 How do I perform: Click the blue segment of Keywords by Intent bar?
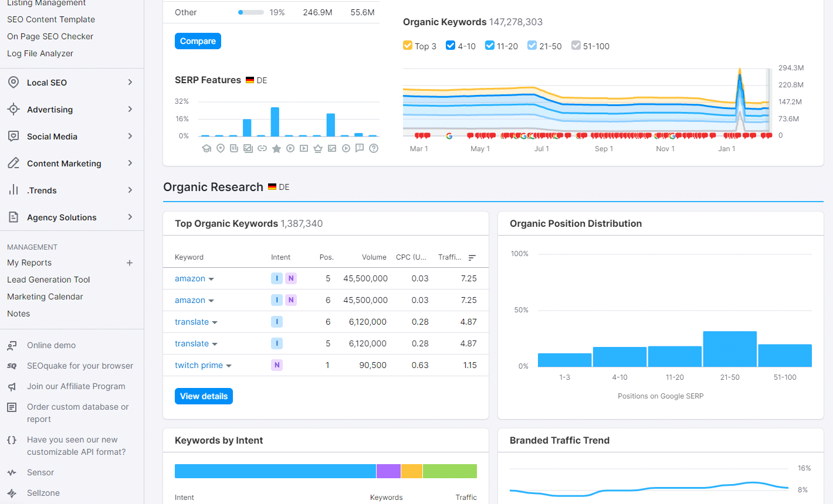click(x=275, y=471)
